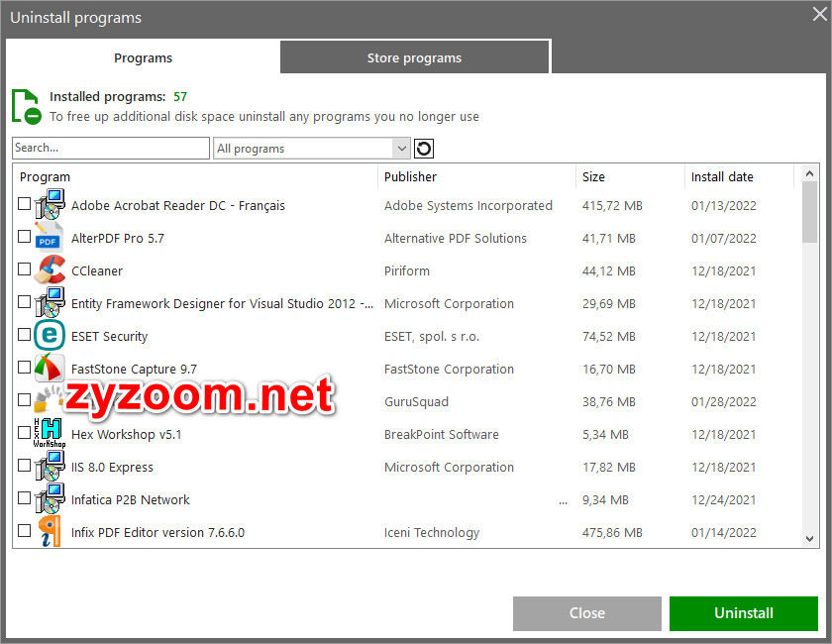832x644 pixels.
Task: Click the ESET Security logo icon
Action: click(50, 335)
